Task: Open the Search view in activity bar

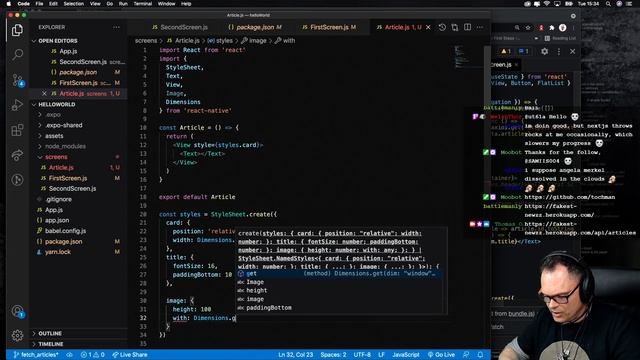Action: (17, 55)
